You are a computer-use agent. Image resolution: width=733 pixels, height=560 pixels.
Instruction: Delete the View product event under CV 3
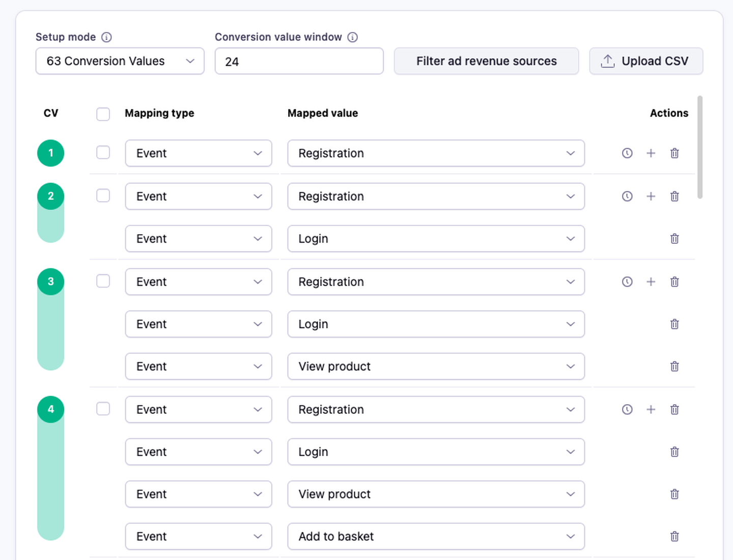674,367
